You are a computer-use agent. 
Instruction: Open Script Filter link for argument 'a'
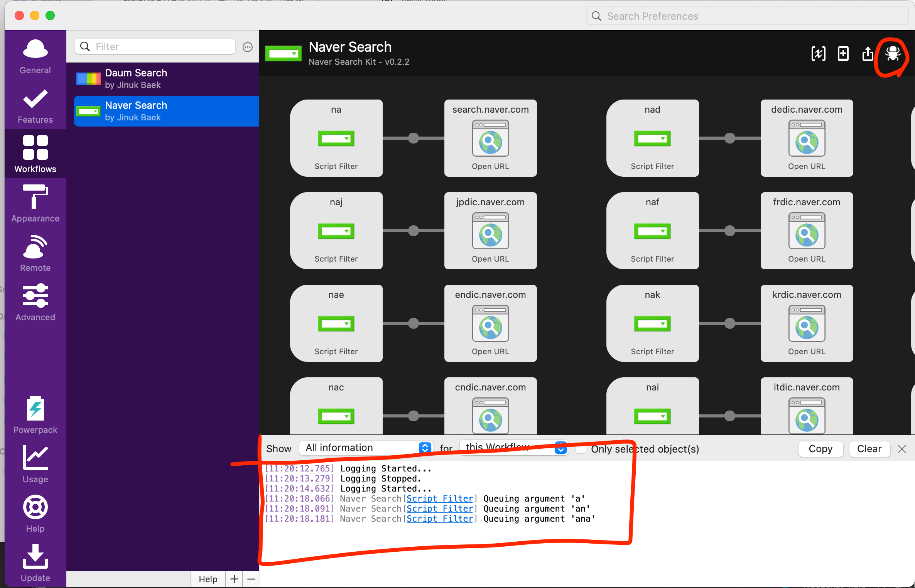point(440,498)
